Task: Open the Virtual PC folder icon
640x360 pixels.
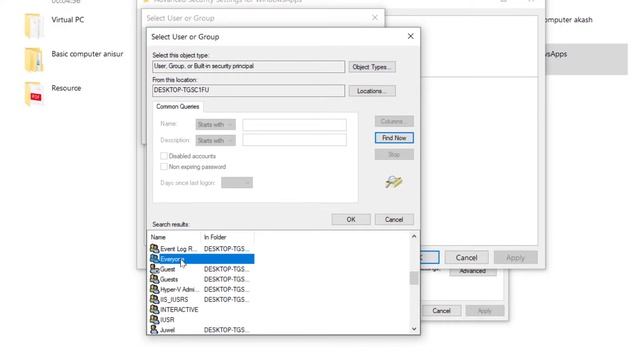Action: (34, 26)
